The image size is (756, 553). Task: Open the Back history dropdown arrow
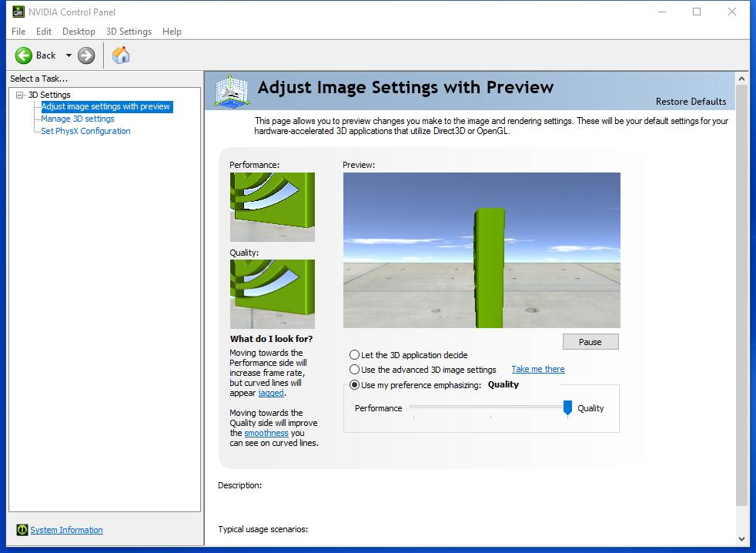pyautogui.click(x=69, y=55)
